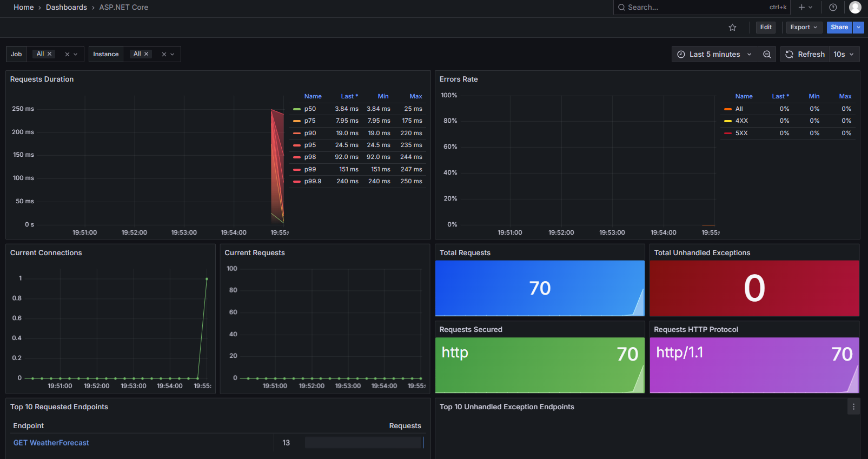Sort Errors Rate legend by Name
Viewport: 868px width, 459px height.
point(744,96)
